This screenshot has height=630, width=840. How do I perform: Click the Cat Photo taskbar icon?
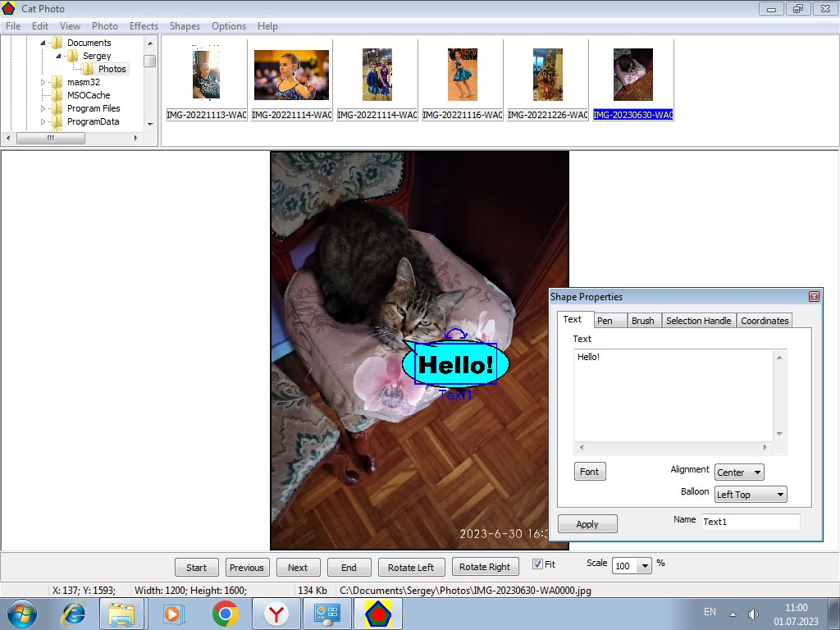pos(378,614)
